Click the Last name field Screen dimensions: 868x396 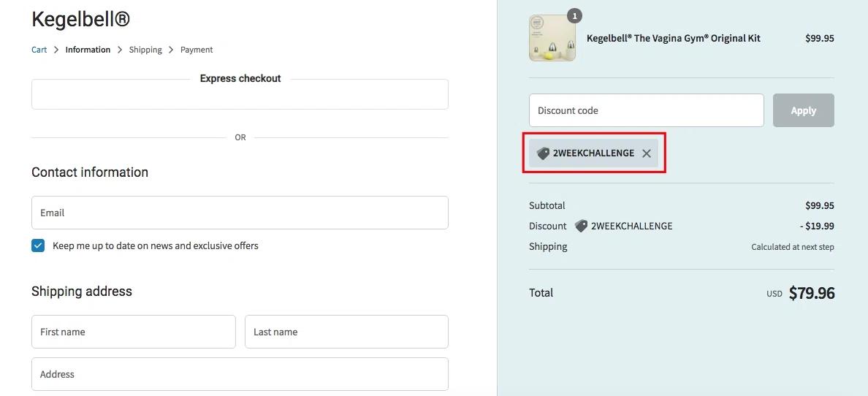[x=346, y=332]
